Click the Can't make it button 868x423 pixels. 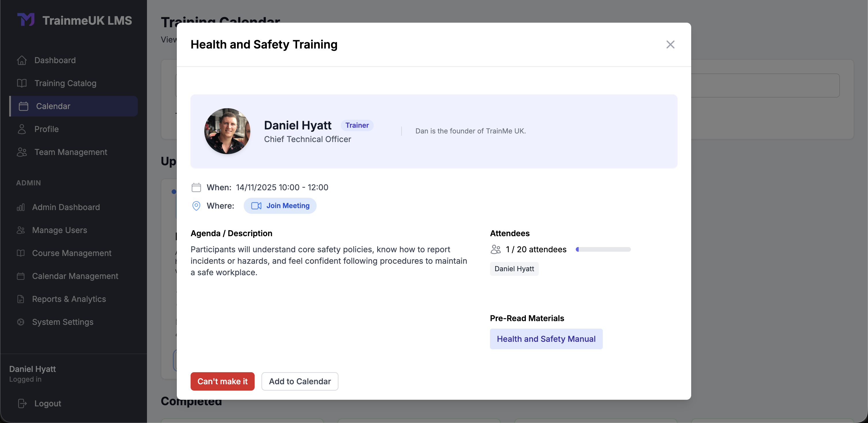(x=222, y=381)
